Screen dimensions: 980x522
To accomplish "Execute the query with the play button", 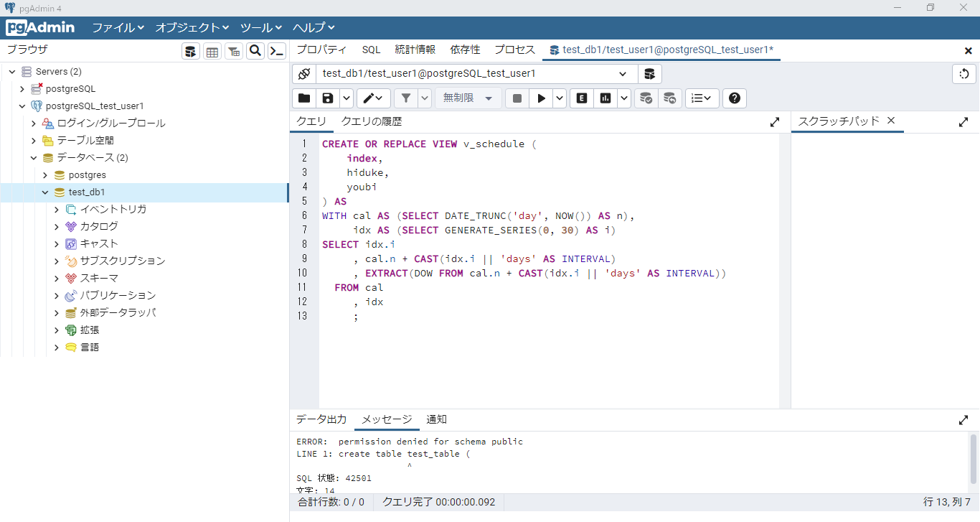I will pyautogui.click(x=541, y=98).
